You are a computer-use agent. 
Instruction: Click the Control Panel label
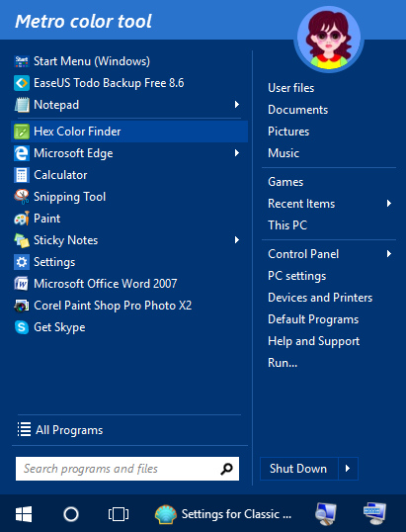pyautogui.click(x=303, y=254)
